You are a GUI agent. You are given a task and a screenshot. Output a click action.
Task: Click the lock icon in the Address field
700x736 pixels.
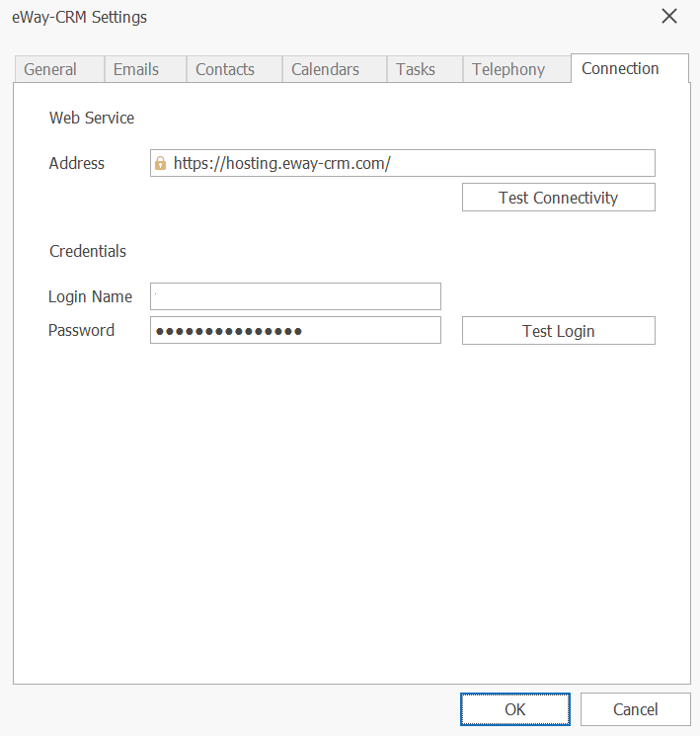[161, 163]
